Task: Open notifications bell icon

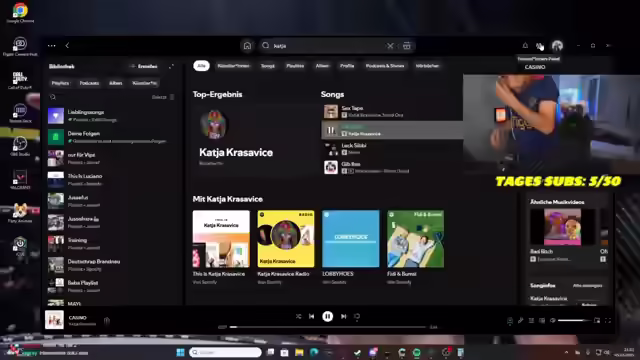Action: tap(525, 46)
